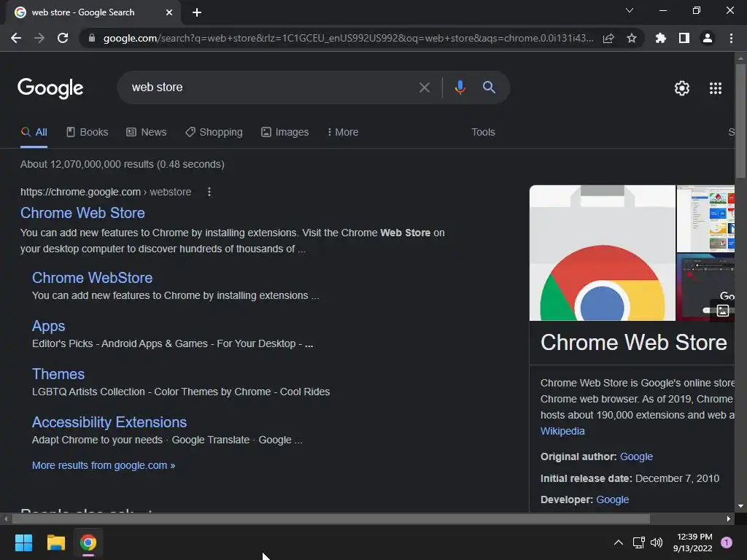Click the Developer Google link

[612, 499]
